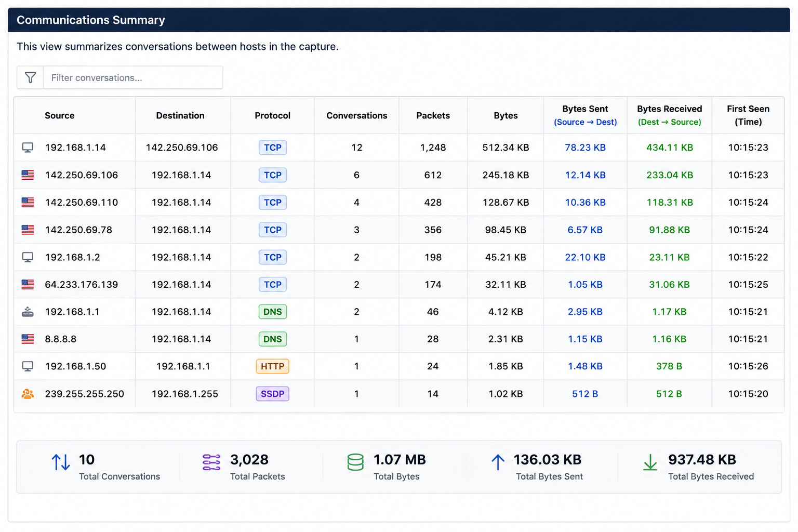This screenshot has width=798, height=532.
Task: Click the US flag beside 8.8.8.8
Action: [28, 339]
